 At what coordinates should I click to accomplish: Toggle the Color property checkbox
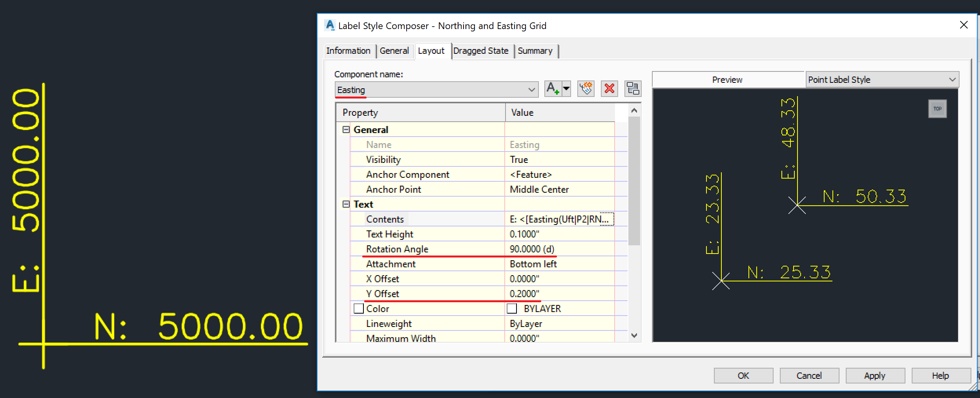coord(359,309)
